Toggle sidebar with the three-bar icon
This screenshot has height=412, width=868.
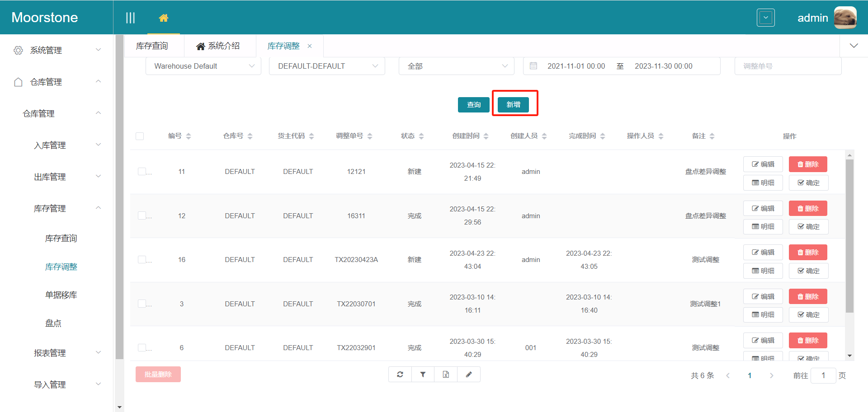click(x=130, y=18)
